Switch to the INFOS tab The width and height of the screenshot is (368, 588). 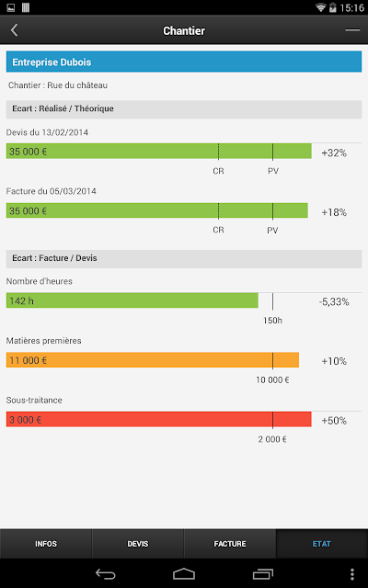pos(46,544)
